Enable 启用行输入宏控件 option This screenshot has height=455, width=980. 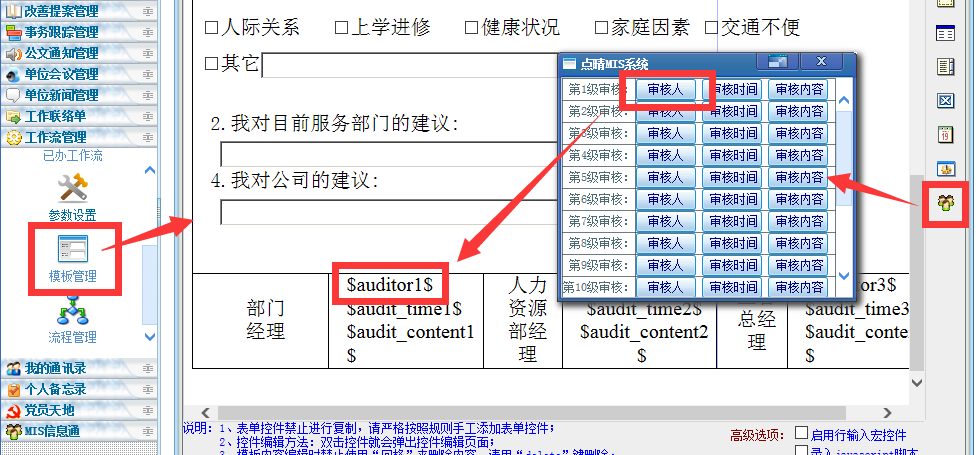pos(801,434)
